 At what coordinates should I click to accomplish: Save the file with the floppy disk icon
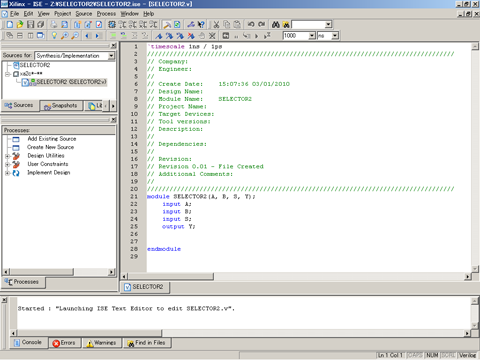pos(30,24)
